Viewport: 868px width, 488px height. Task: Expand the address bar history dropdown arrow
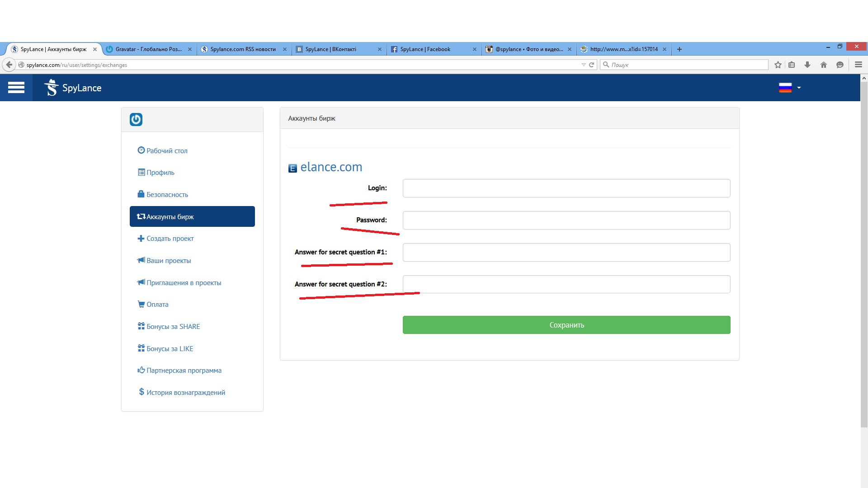[583, 65]
